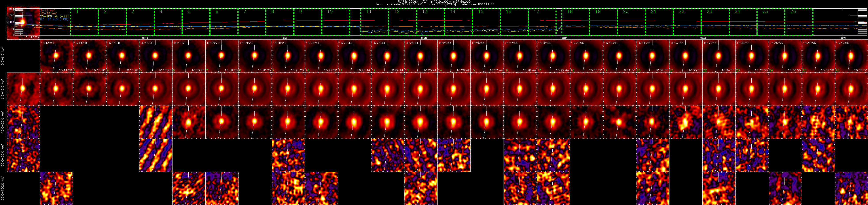Select time interval 24 box in lightcurve

tap(743, 22)
